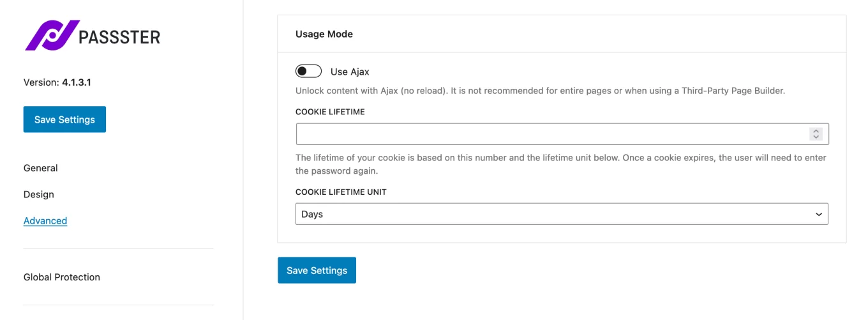Viewport: 868px width, 320px height.
Task: Open the Global Protection section
Action: coord(62,277)
